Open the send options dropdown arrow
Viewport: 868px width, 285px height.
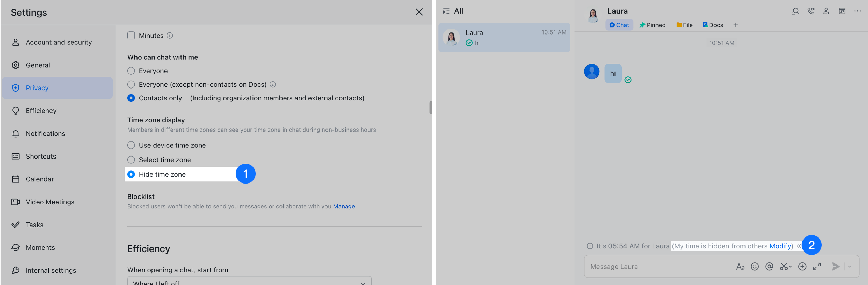coord(850,267)
